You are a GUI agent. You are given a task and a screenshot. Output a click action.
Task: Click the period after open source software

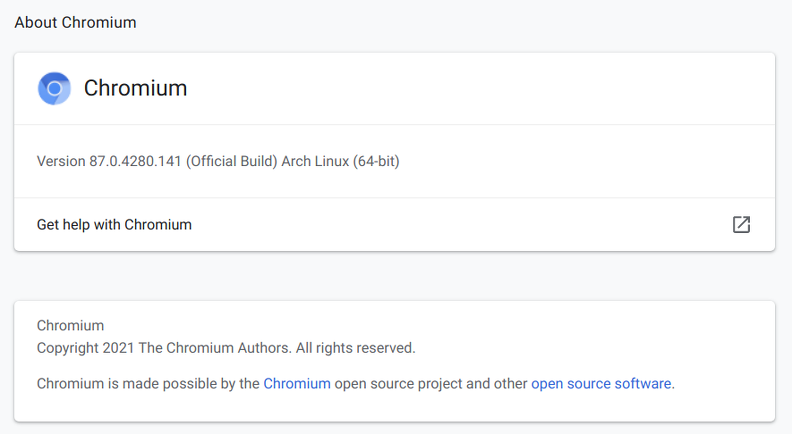(673, 388)
